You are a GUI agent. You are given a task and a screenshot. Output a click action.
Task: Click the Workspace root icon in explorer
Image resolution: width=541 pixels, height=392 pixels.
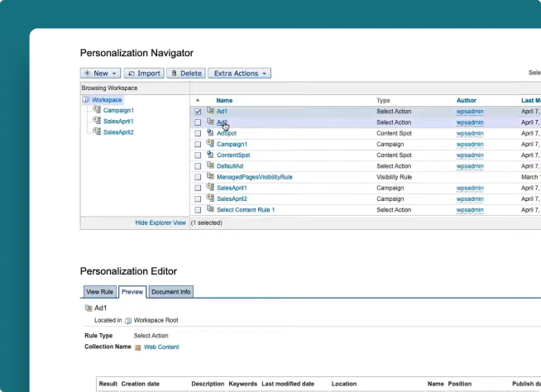[x=87, y=100]
